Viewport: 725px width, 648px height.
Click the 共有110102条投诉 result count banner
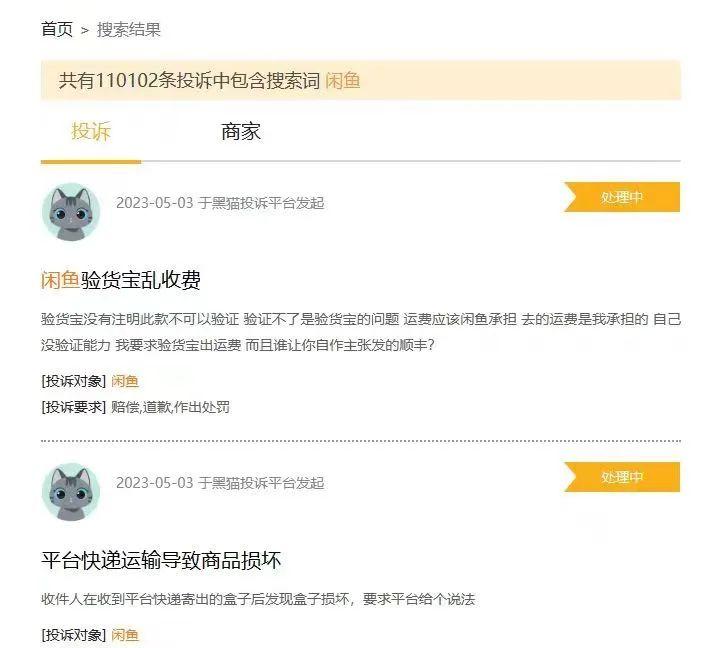[361, 80]
